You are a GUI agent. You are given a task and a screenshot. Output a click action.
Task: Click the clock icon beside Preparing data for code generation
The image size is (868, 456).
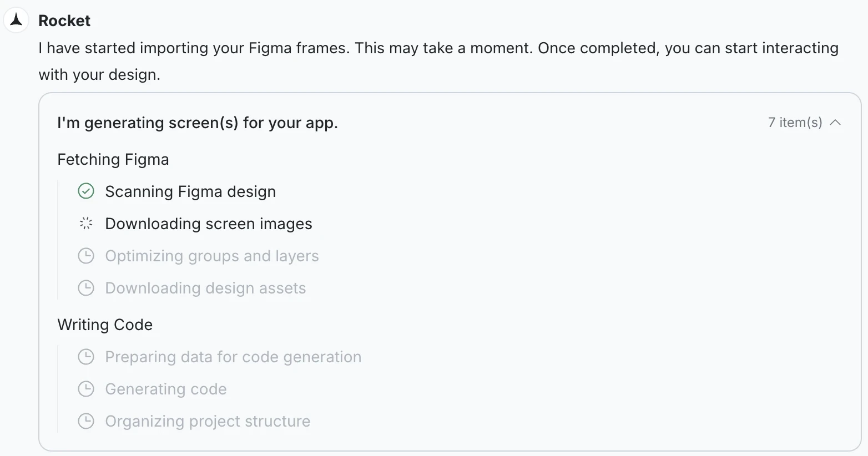click(86, 356)
